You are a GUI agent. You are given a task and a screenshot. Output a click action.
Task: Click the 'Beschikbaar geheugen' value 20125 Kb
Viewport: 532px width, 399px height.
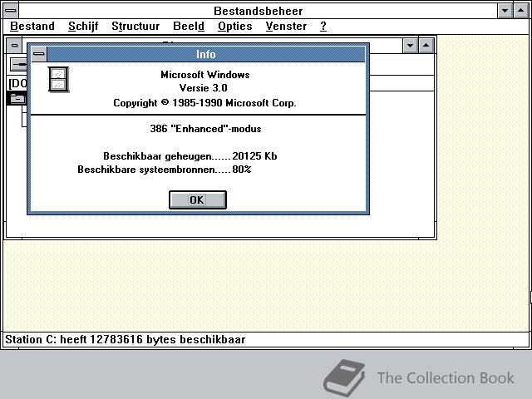pos(254,156)
